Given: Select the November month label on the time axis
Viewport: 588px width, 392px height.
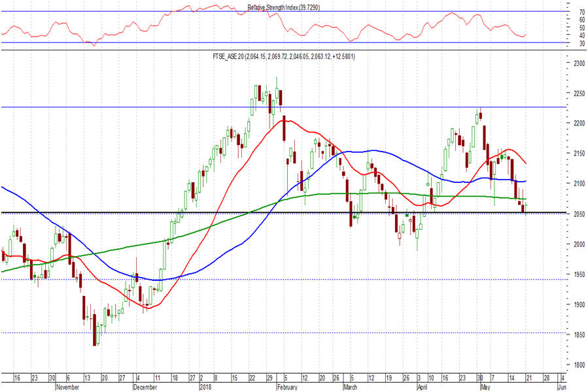Looking at the screenshot, I should coord(68,387).
